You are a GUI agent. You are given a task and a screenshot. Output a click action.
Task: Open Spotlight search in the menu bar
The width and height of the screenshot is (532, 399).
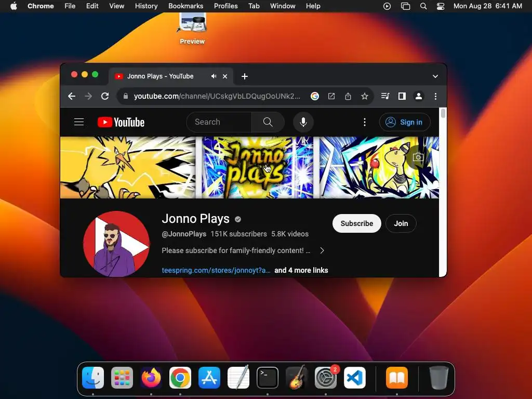(423, 6)
